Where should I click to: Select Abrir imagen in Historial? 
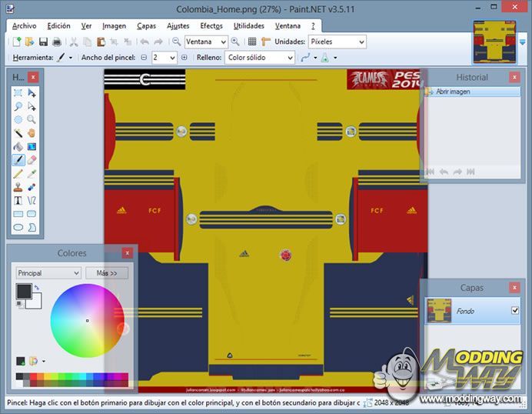(x=454, y=92)
